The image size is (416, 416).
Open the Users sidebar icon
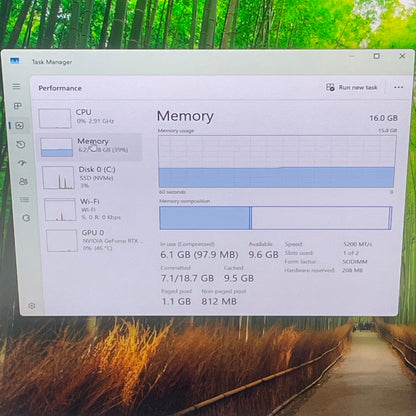click(x=23, y=182)
